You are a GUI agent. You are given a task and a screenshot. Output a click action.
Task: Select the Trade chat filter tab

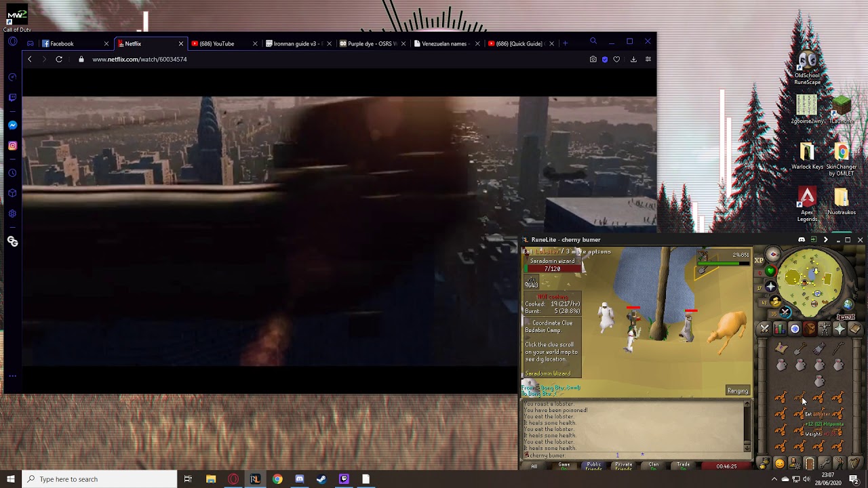pos(684,466)
